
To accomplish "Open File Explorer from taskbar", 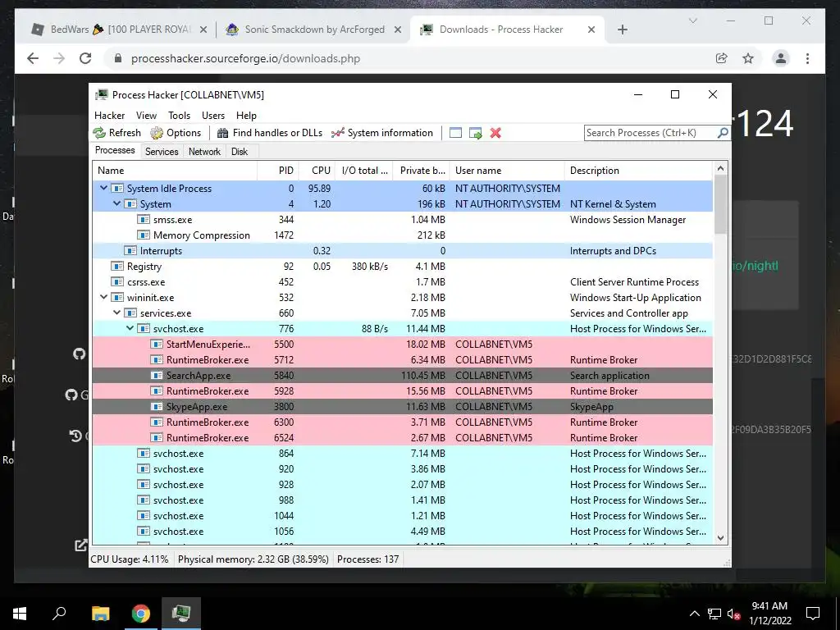I will click(x=100, y=614).
